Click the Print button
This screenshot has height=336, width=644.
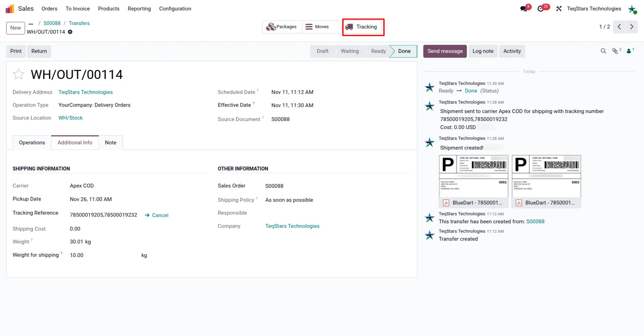click(16, 51)
